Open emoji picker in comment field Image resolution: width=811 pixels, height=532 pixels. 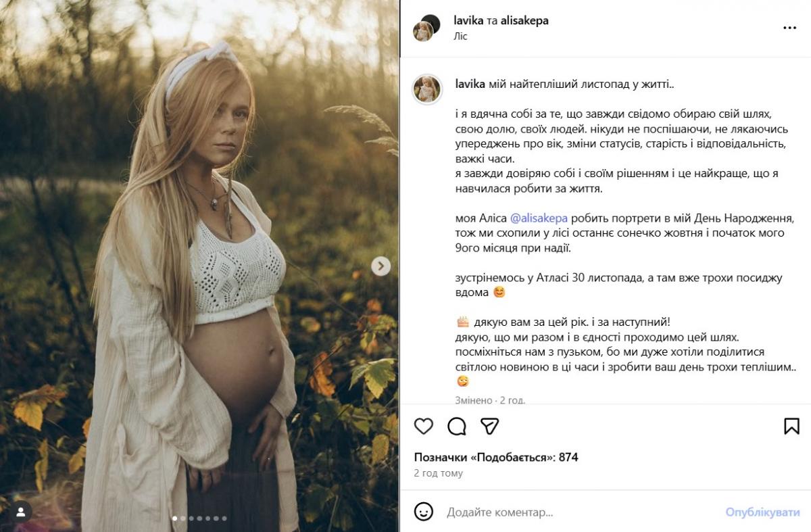point(424,512)
